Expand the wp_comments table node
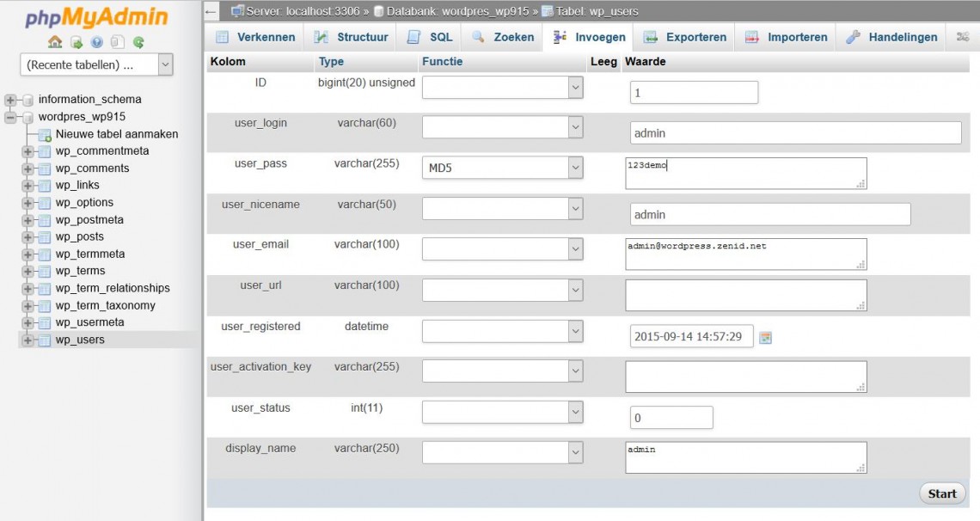The height and width of the screenshot is (521, 980). [x=28, y=169]
